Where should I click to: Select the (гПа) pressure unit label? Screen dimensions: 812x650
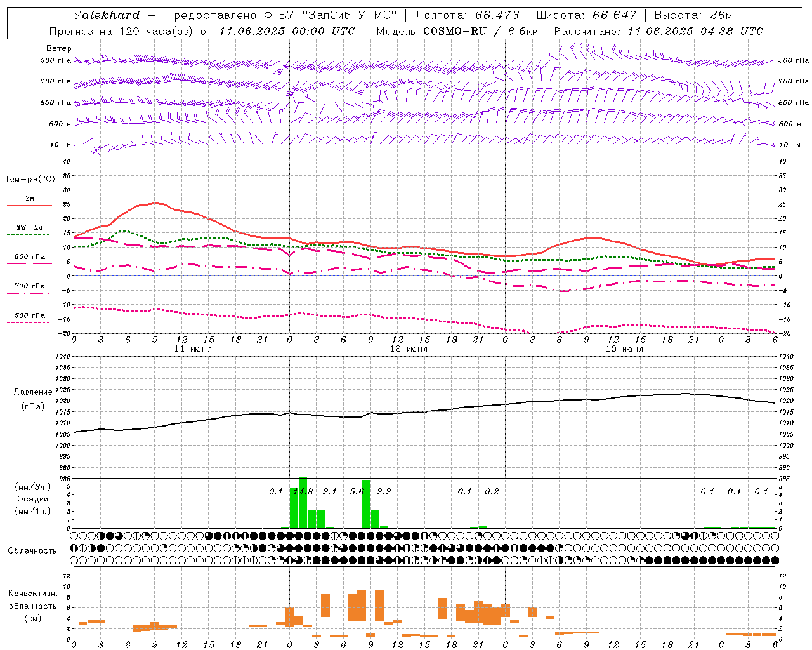32,406
